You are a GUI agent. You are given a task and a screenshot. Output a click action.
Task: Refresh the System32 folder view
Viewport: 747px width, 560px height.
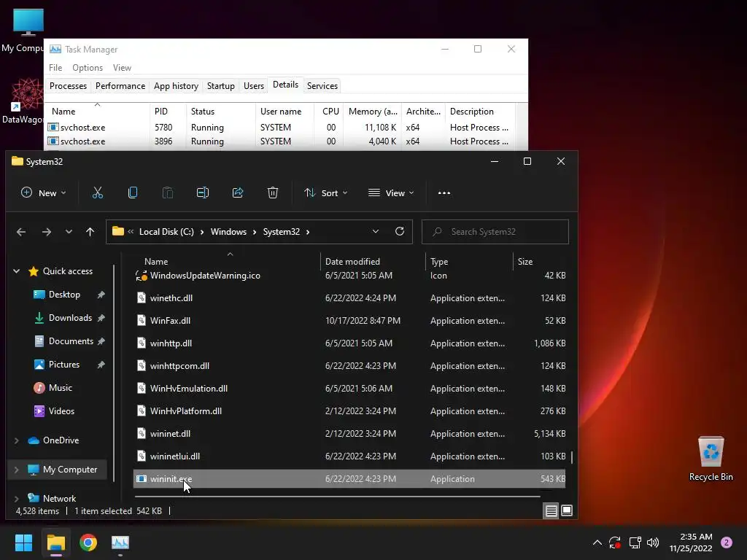[x=400, y=231]
